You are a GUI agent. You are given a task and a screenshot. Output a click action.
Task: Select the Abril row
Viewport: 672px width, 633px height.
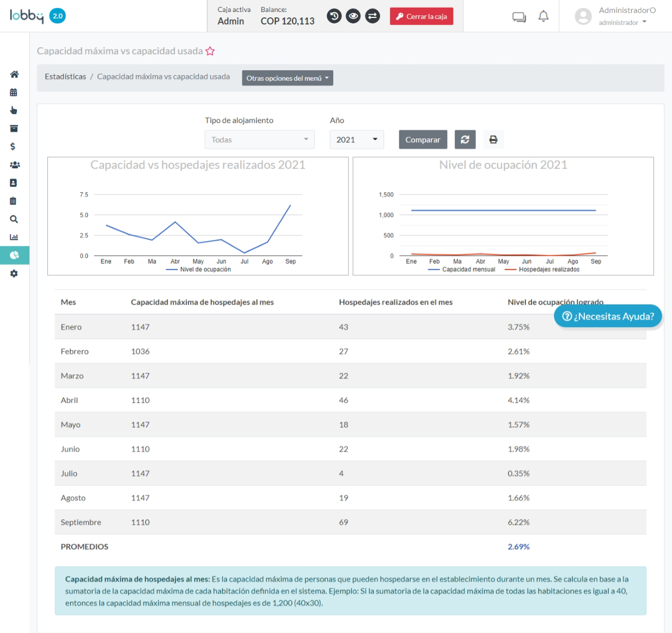(x=350, y=400)
